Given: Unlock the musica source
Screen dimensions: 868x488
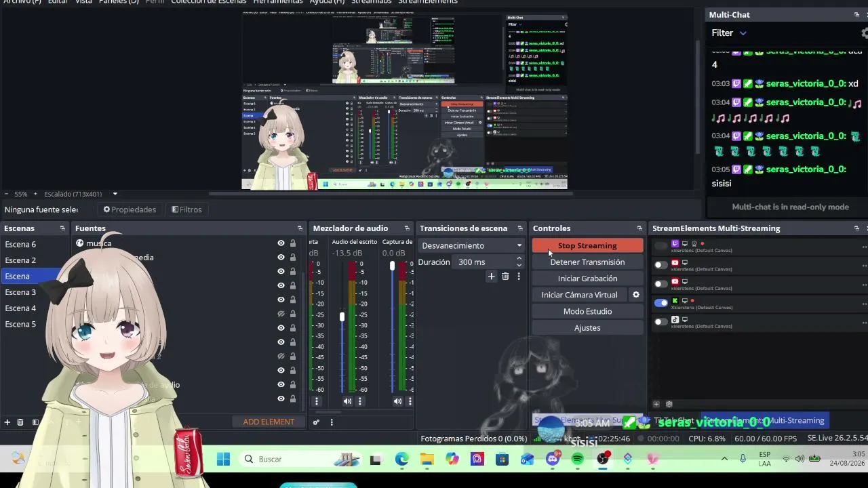Looking at the screenshot, I should [293, 243].
